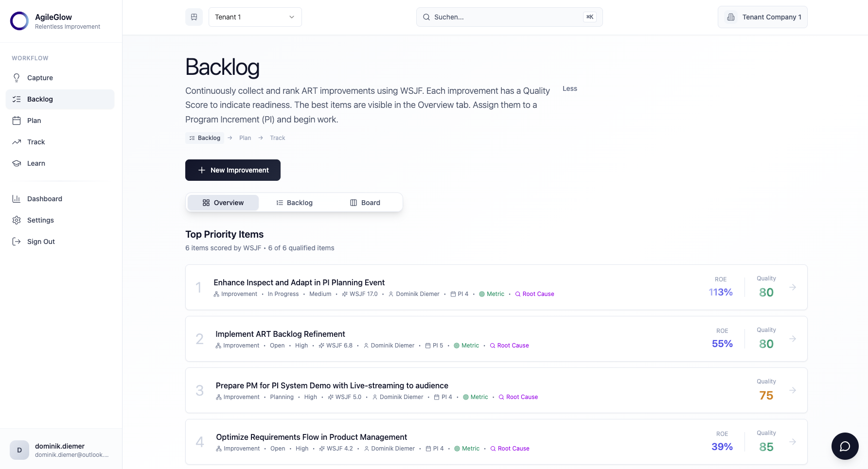Click the dominik.diemer user avatar
868x469 pixels.
coord(19,450)
